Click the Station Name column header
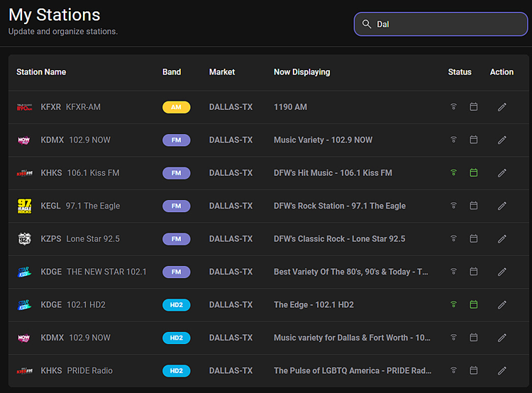Screen dimensions: 532x393 click(41, 72)
